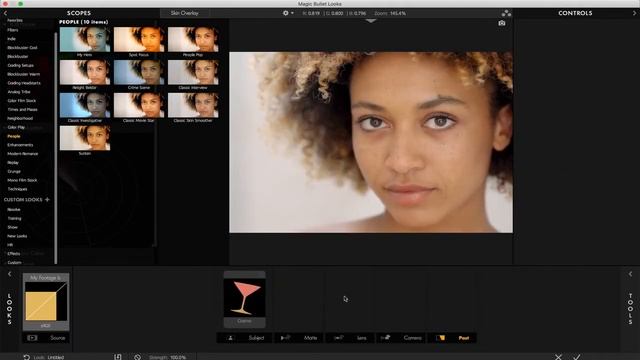Screen dimensions: 640x360
Task: Select the Favorites category
Action: tap(15, 20)
